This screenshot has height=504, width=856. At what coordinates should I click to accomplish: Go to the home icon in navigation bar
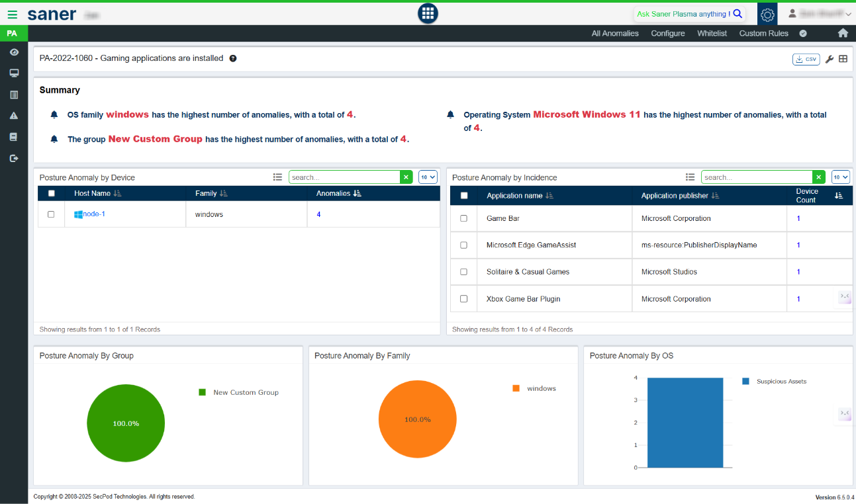(843, 33)
